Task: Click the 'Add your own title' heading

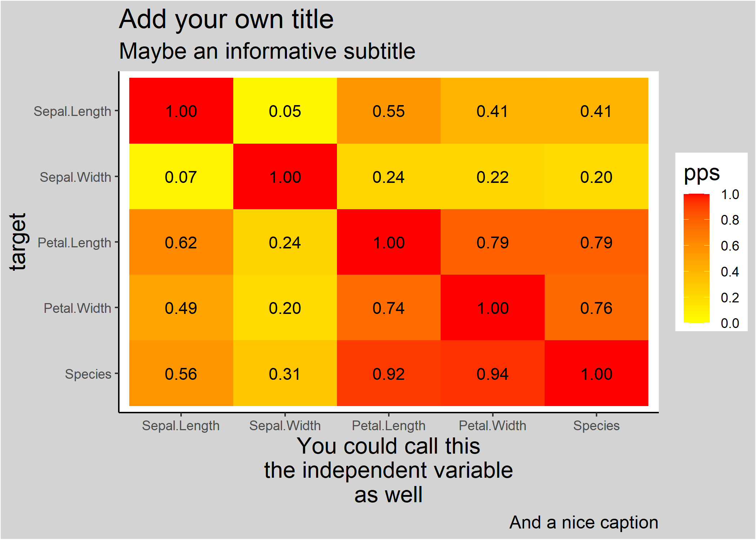Action: (x=226, y=19)
